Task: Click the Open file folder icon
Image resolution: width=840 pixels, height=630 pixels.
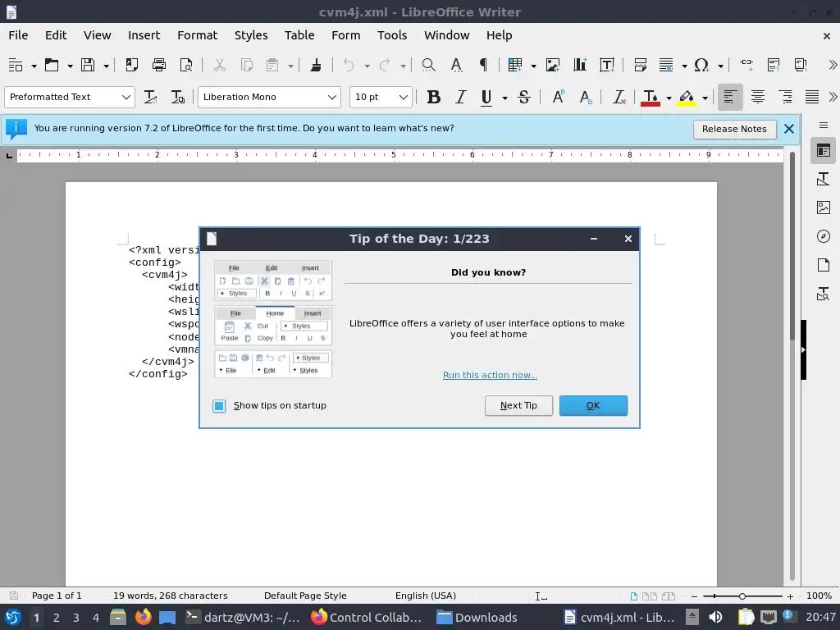Action: click(52, 66)
